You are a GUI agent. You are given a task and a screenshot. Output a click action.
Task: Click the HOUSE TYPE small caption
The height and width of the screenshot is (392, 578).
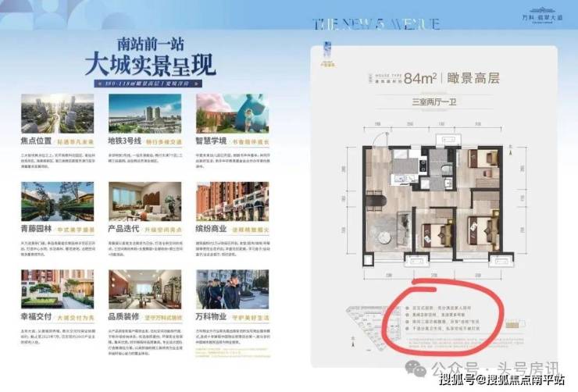pos(387,76)
